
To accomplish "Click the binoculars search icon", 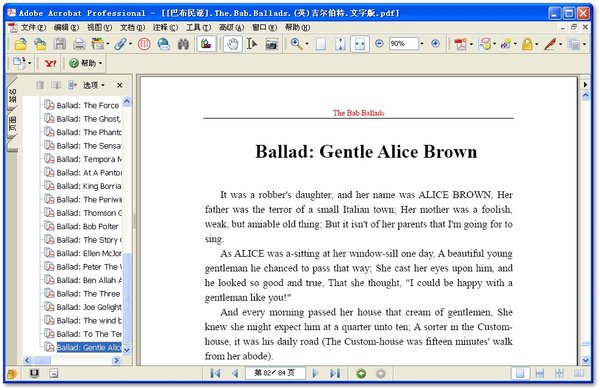I will [183, 44].
